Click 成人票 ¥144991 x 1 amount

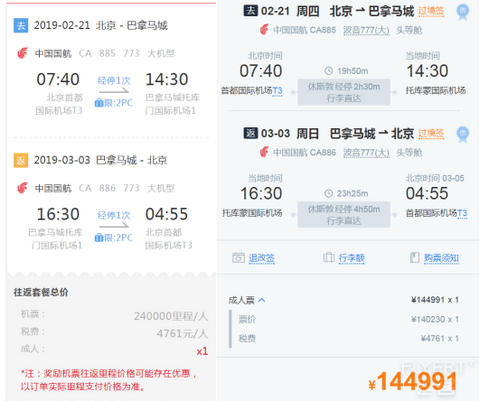pyautogui.click(x=435, y=300)
